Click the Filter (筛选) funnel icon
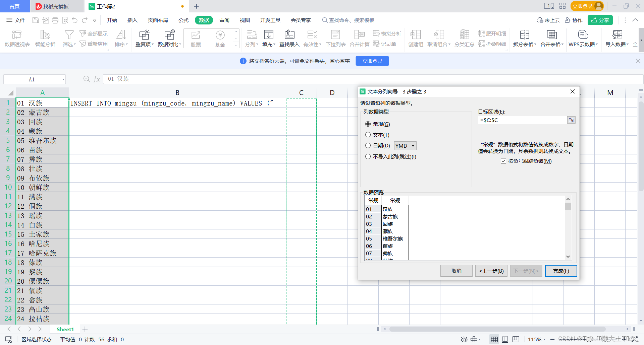This screenshot has height=345, width=644. [x=69, y=35]
